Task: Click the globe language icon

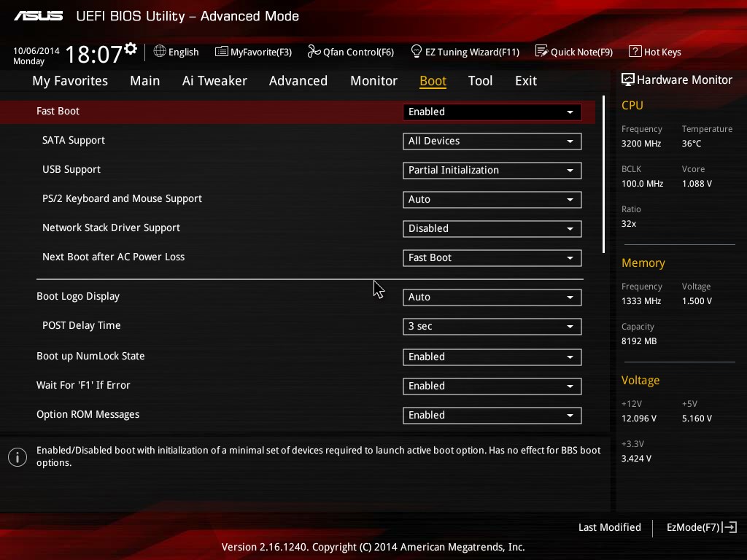Action: pos(160,51)
